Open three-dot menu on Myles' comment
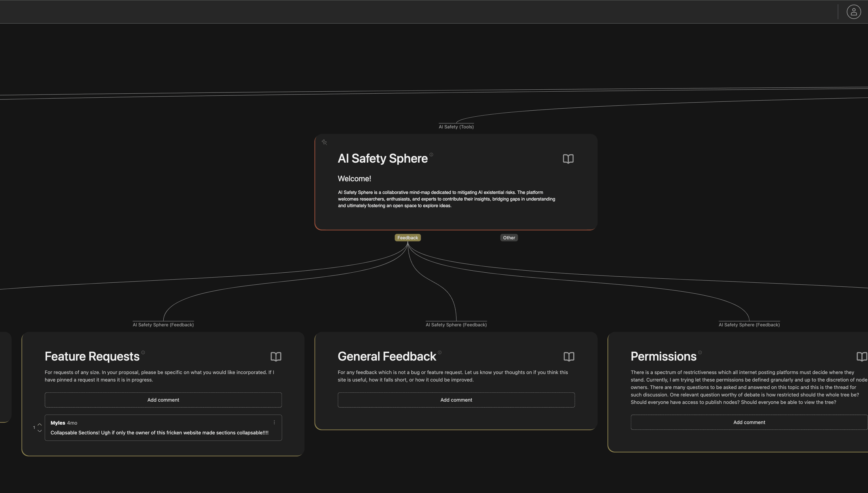Image resolution: width=868 pixels, height=493 pixels. pyautogui.click(x=274, y=422)
